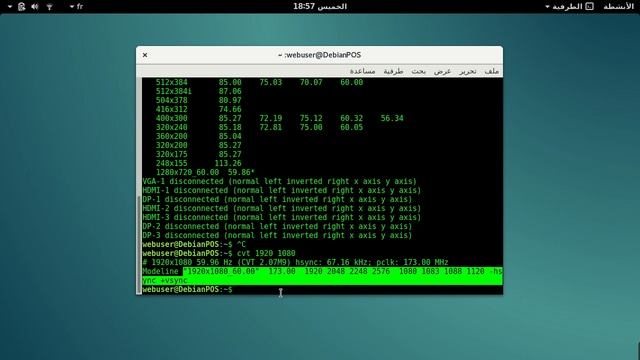This screenshot has width=640, height=360.
Task: Open the clock showing الخميس 18:57
Action: (320, 6)
